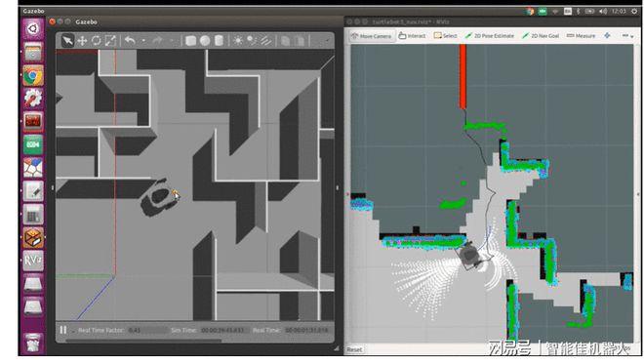Choose the 2D Nav Goal tool
The width and height of the screenshot is (644, 364).
[x=541, y=36]
